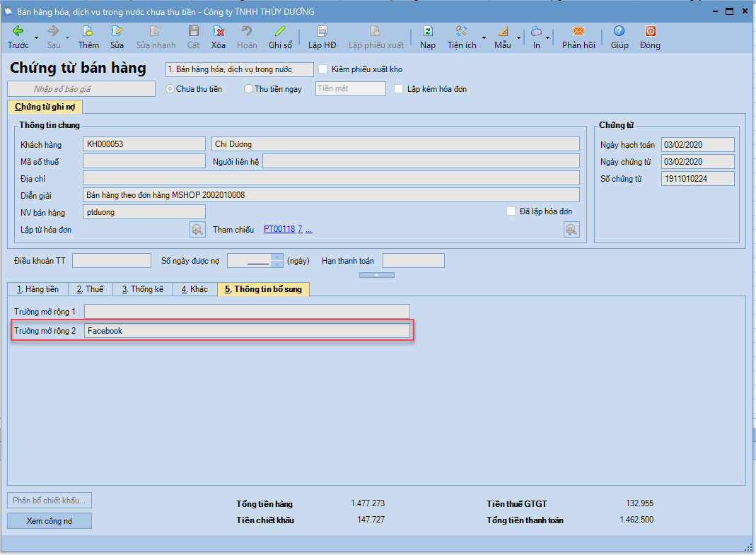Click the Xem công nợ button
This screenshot has height=555, width=756.
[x=50, y=521]
